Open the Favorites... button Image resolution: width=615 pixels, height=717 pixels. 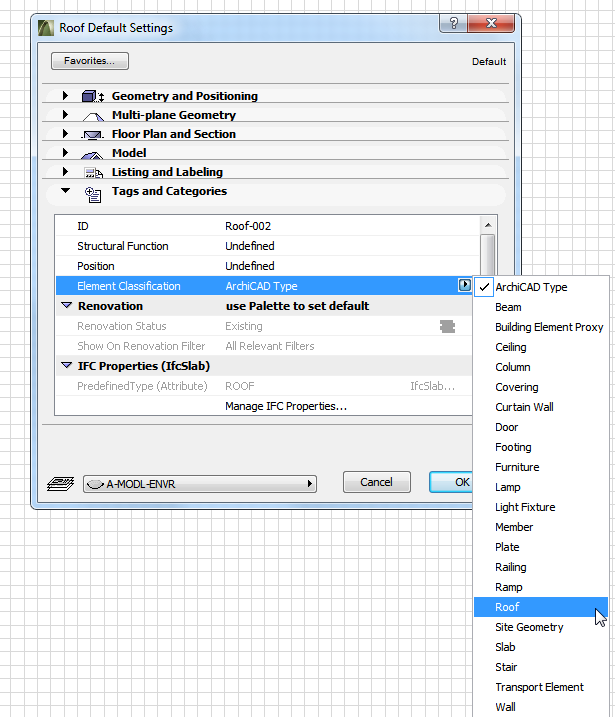click(x=90, y=61)
